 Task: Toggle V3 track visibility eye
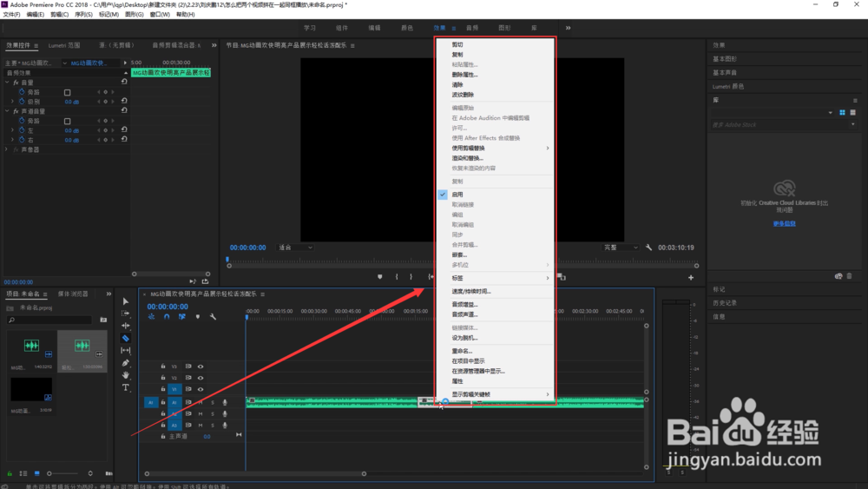201,367
